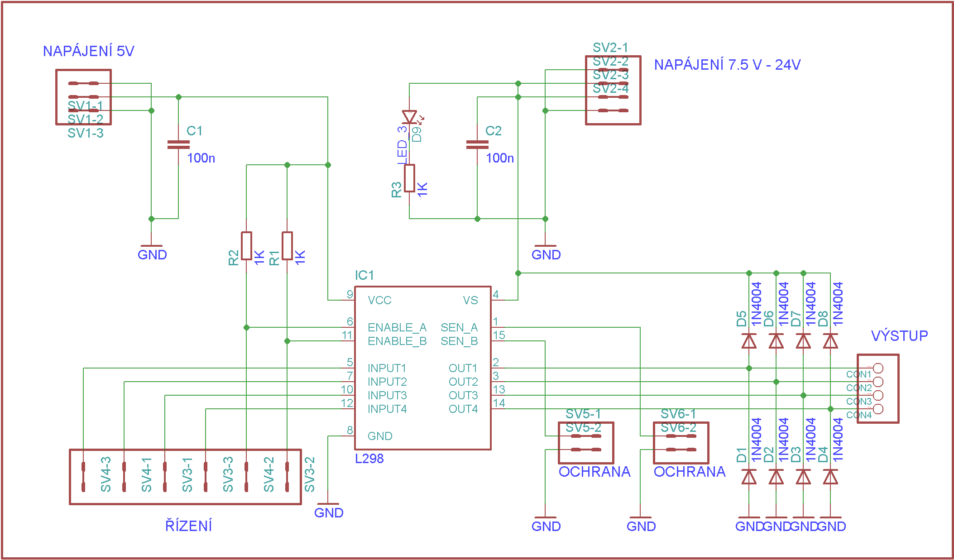Click the LED D9 diode symbol

[x=409, y=117]
